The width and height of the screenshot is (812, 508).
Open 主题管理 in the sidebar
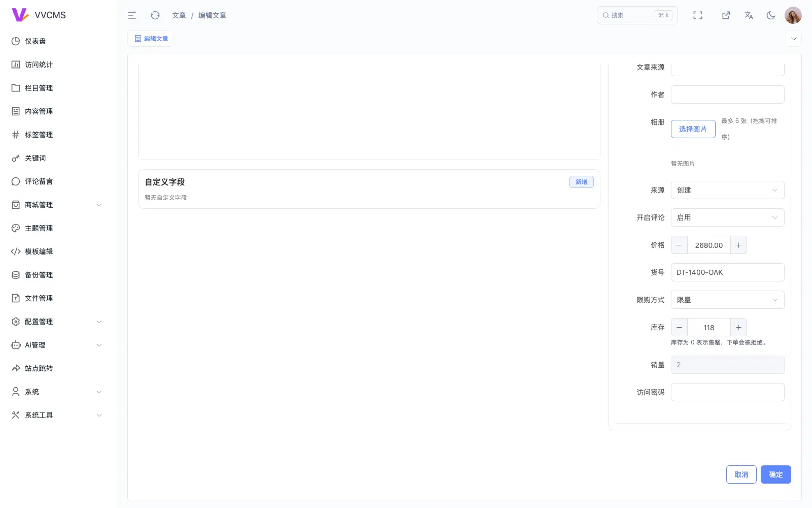[x=58, y=228]
